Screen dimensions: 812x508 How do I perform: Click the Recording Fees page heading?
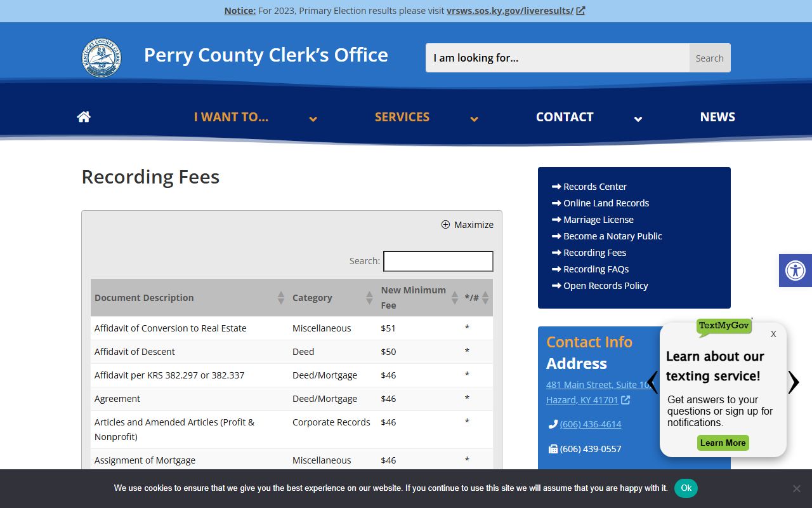click(150, 177)
